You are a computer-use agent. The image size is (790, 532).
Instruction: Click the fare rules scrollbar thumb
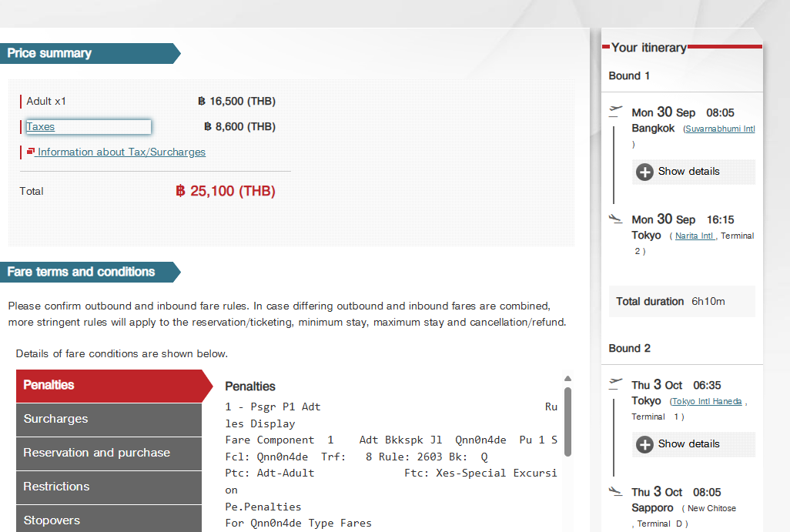pos(567,422)
